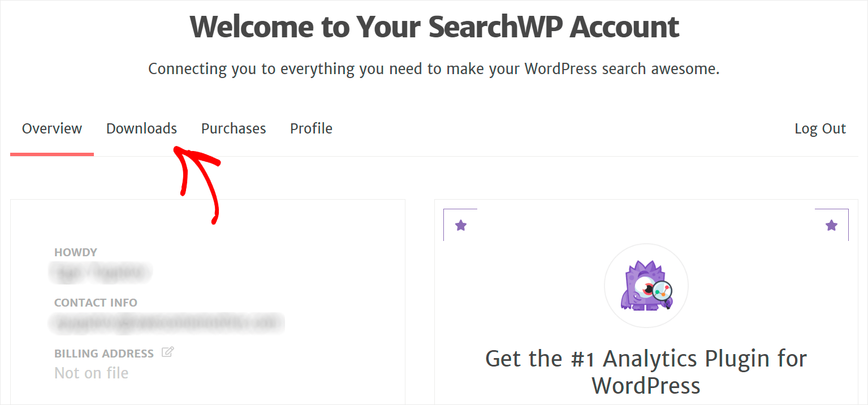The width and height of the screenshot is (868, 405).
Task: Log Out of the SearchWP account
Action: point(820,129)
